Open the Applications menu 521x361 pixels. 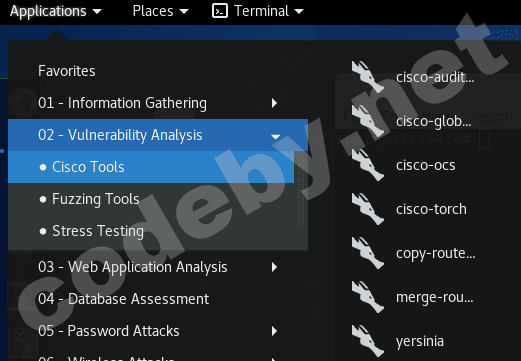tap(56, 11)
